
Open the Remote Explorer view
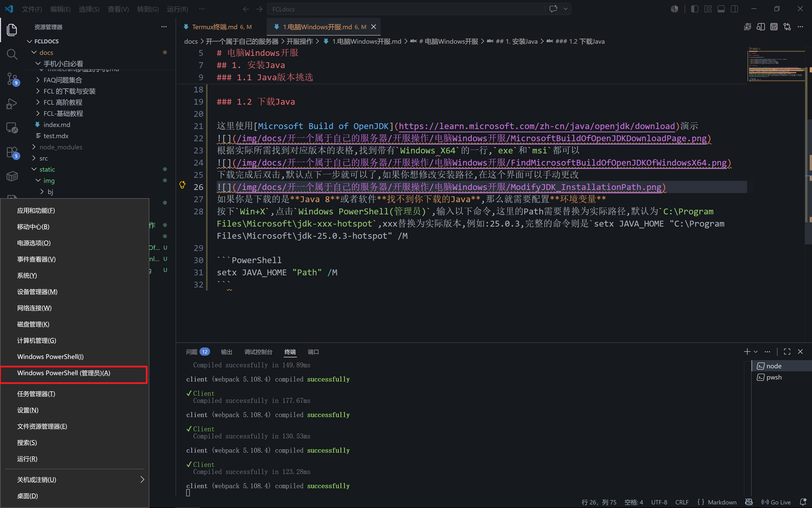[12, 128]
